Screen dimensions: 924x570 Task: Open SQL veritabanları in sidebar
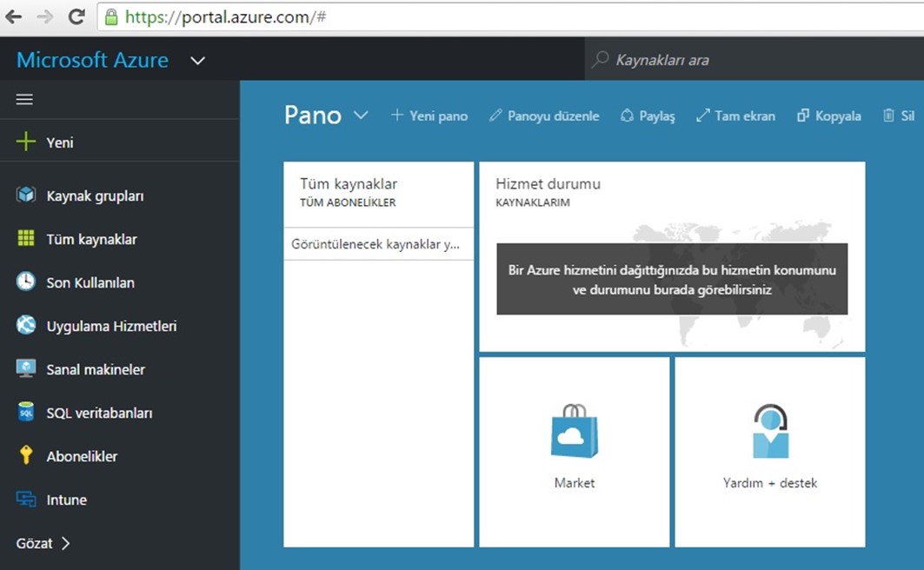click(x=99, y=413)
